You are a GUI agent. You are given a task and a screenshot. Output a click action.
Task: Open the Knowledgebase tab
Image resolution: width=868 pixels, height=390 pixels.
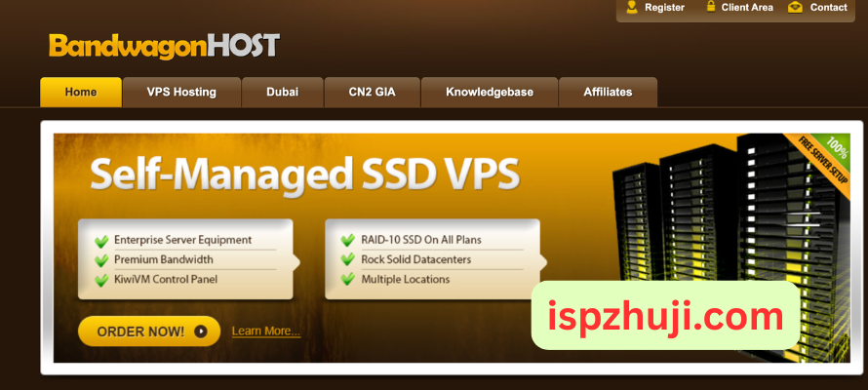tap(490, 92)
